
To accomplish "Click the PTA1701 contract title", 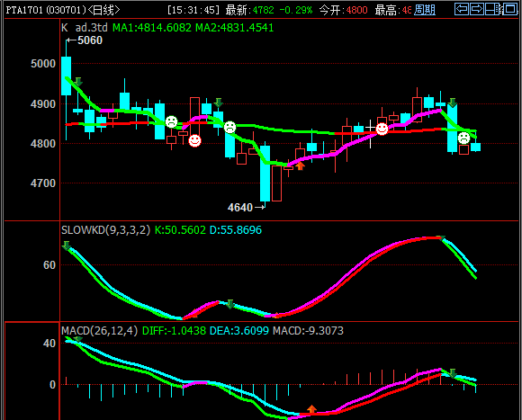I will 24,10.
